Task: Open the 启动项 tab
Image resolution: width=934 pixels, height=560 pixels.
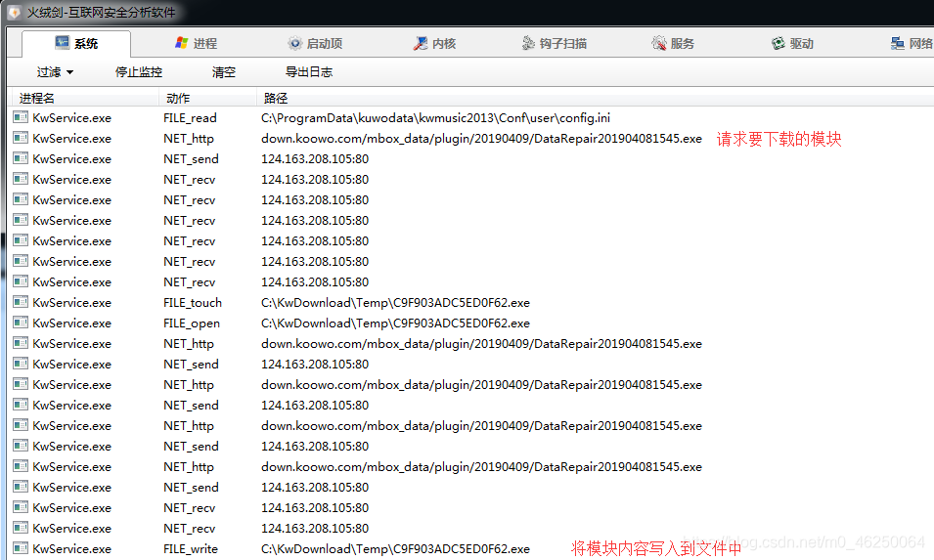Action: (315, 43)
